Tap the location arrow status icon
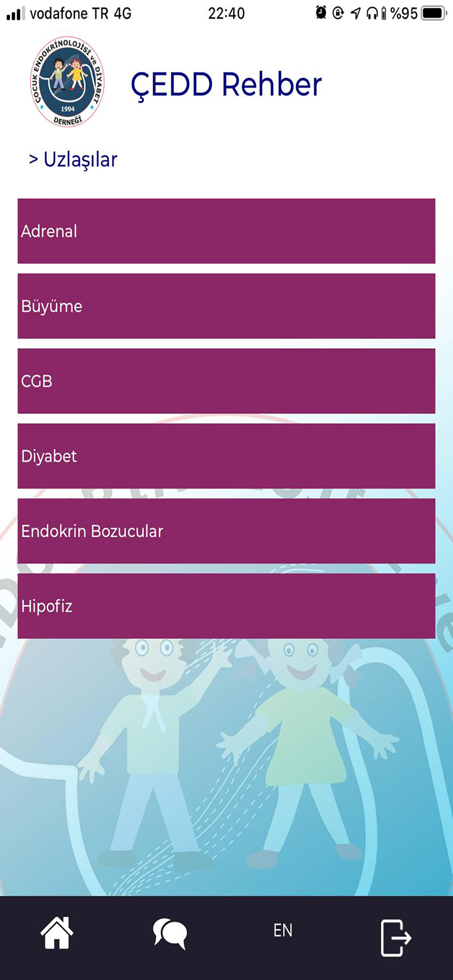 pyautogui.click(x=355, y=13)
